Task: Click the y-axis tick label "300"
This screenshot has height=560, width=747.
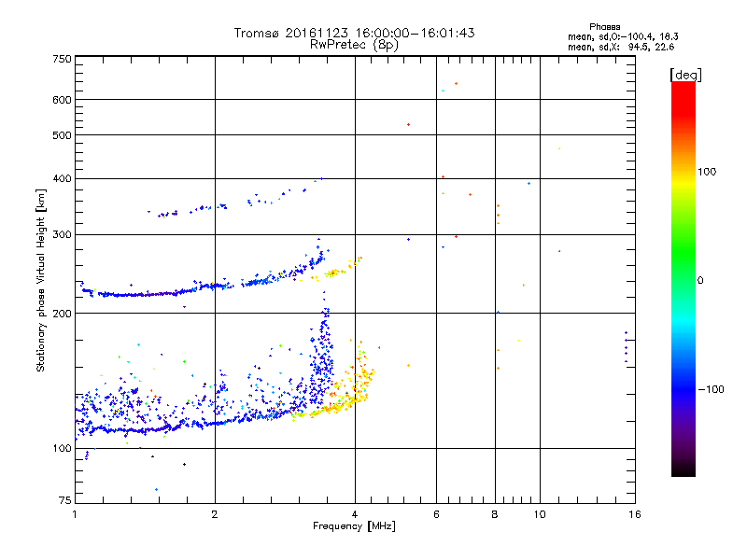Action: 62,234
